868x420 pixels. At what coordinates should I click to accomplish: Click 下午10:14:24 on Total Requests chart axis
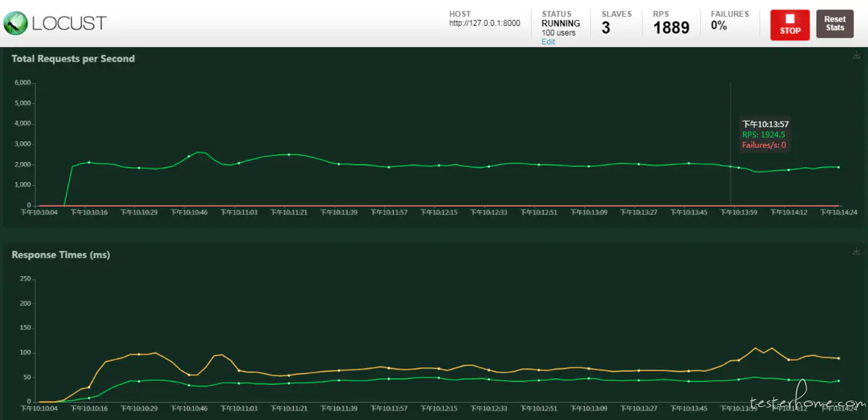point(838,213)
